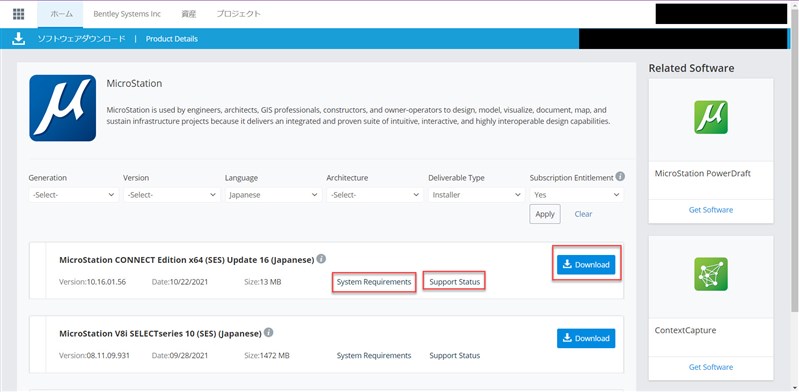Open the Deliverable Type dropdown
The height and width of the screenshot is (392, 799).
click(476, 195)
